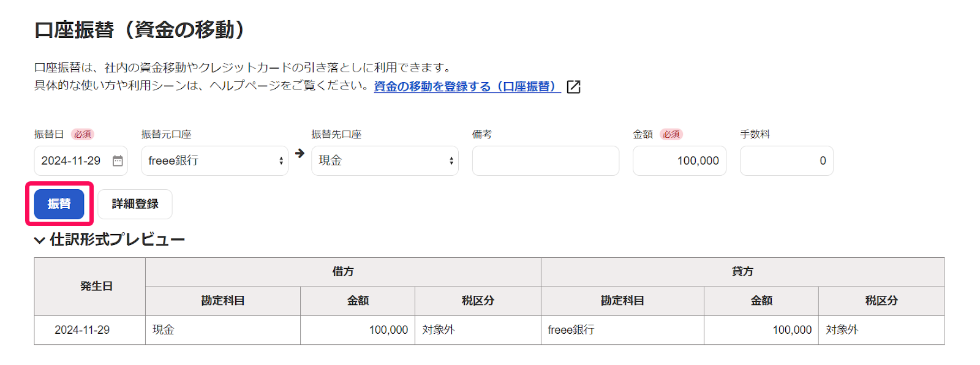
Task: Click the 金額 input showing 100,000
Action: tap(679, 161)
